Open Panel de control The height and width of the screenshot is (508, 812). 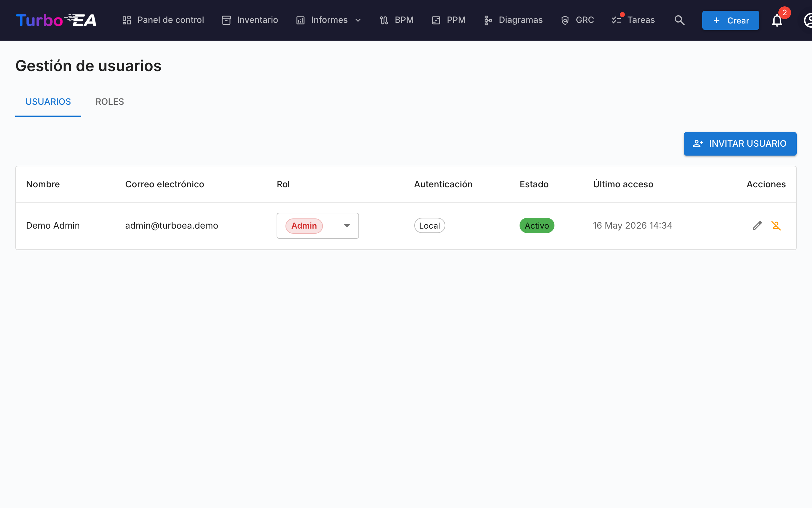(163, 20)
